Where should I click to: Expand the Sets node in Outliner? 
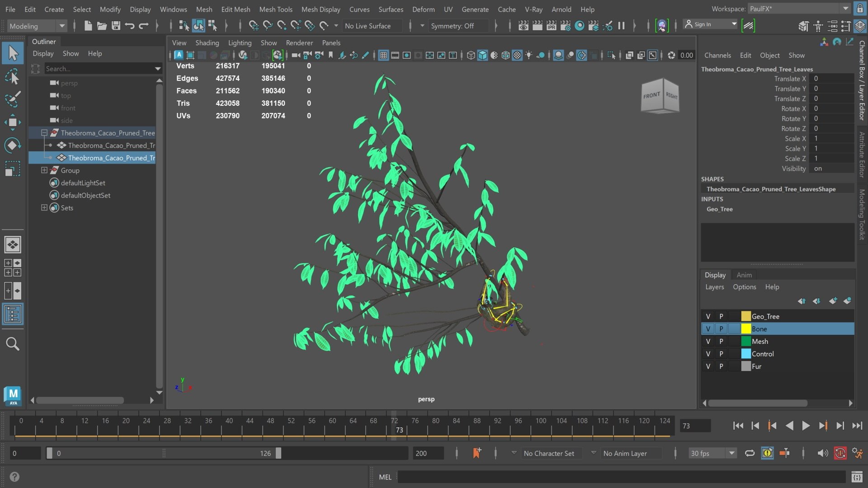(44, 208)
